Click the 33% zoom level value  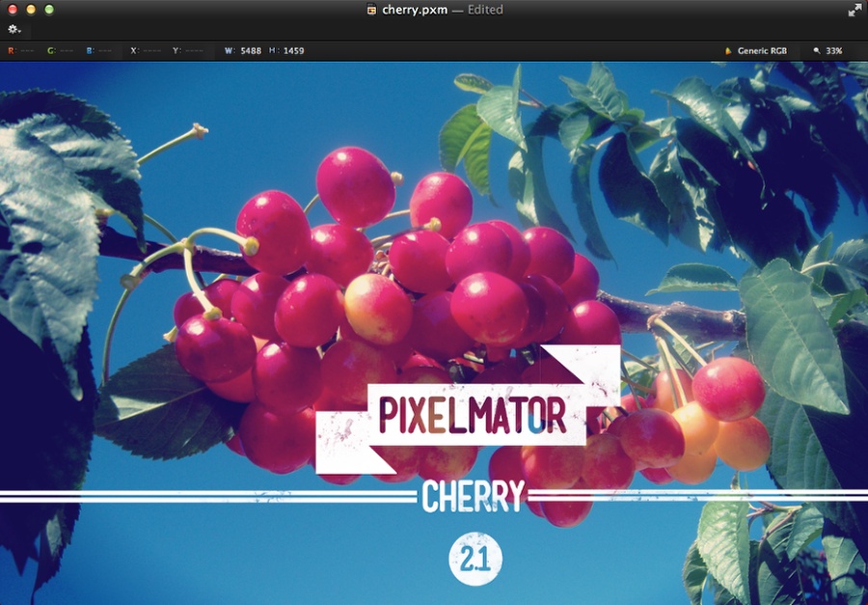point(833,51)
